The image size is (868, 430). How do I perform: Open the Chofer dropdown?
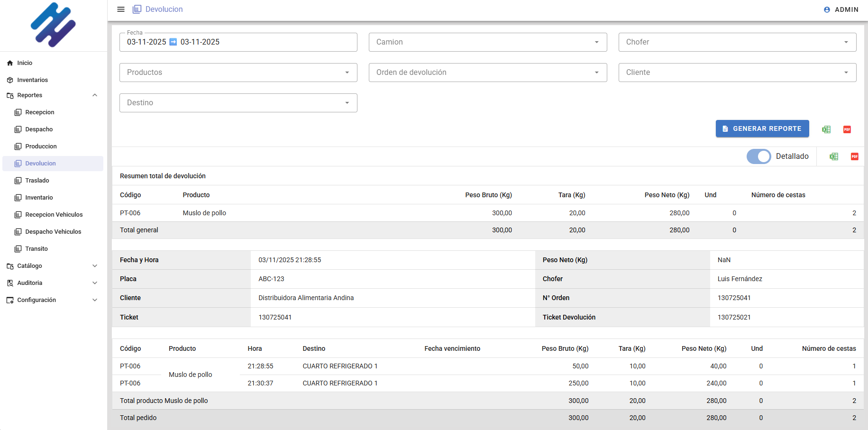point(737,42)
